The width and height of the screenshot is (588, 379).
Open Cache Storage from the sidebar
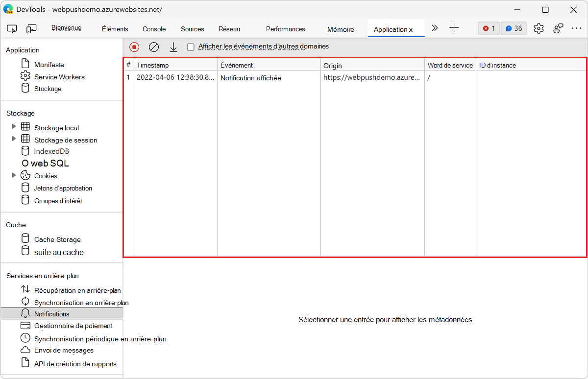point(57,239)
